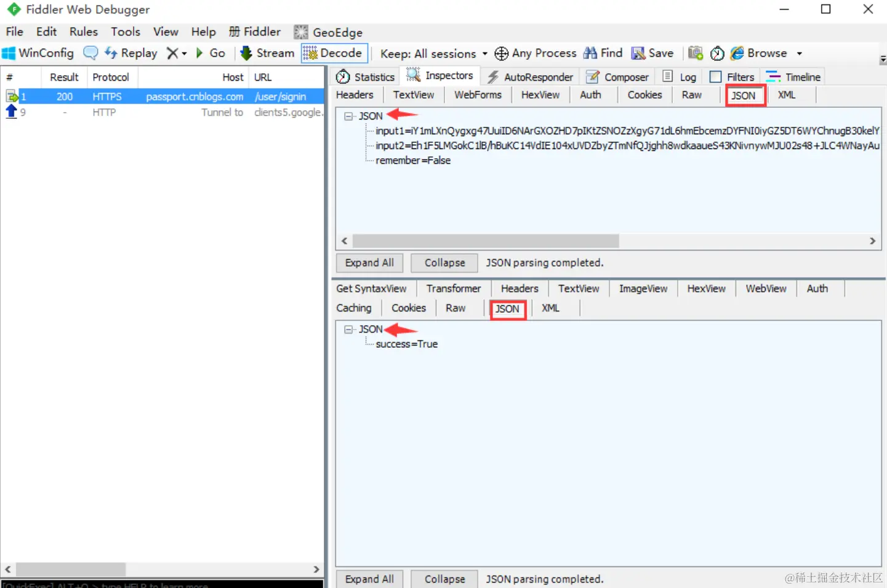Select the request JSON inspector tab
The height and width of the screenshot is (588, 887).
coord(744,95)
